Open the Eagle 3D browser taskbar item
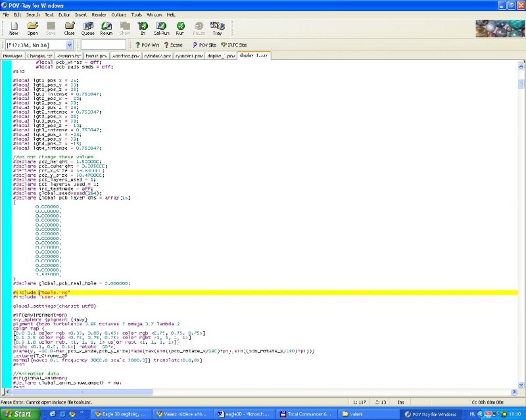Screen dimensions: 526x420 pos(121,414)
